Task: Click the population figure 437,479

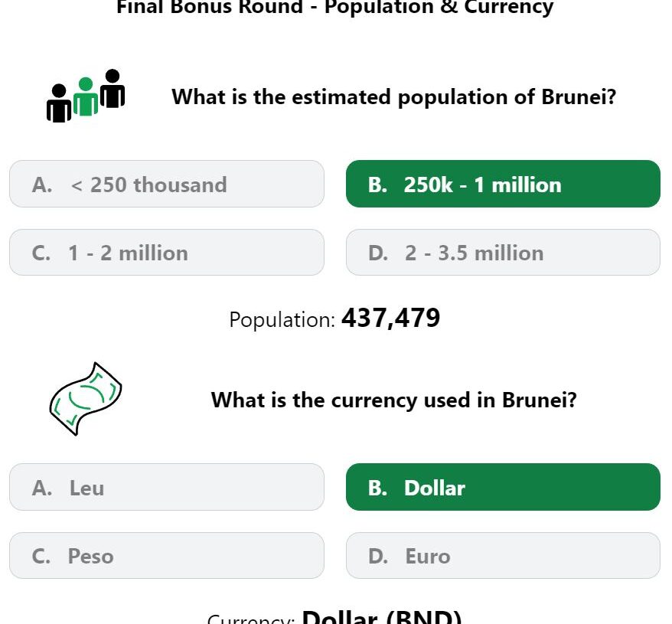Action: click(391, 319)
